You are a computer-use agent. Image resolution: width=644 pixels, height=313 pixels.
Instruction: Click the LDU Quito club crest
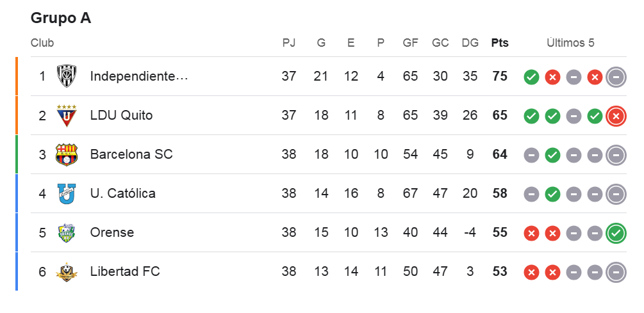(67, 116)
